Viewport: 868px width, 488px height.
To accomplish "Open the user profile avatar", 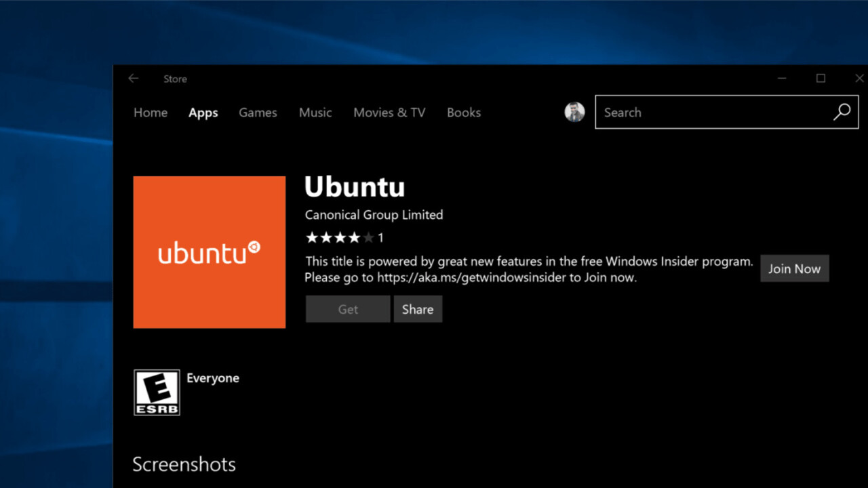I will [574, 113].
